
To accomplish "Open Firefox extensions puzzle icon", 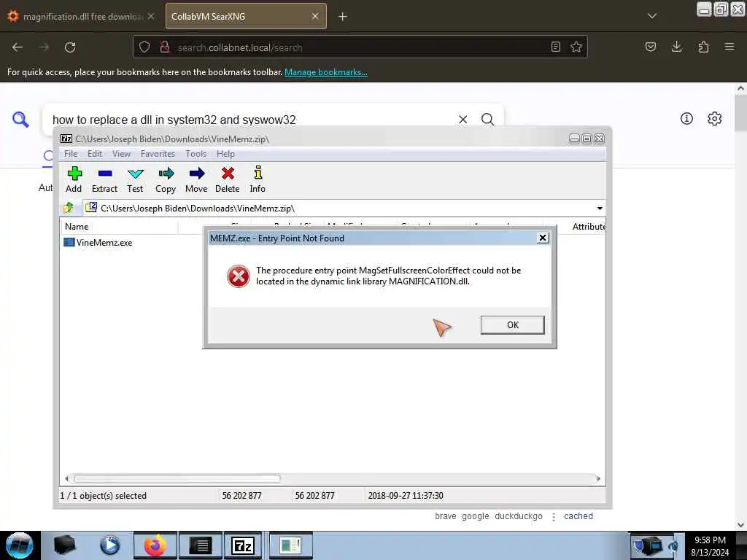I will tap(703, 47).
